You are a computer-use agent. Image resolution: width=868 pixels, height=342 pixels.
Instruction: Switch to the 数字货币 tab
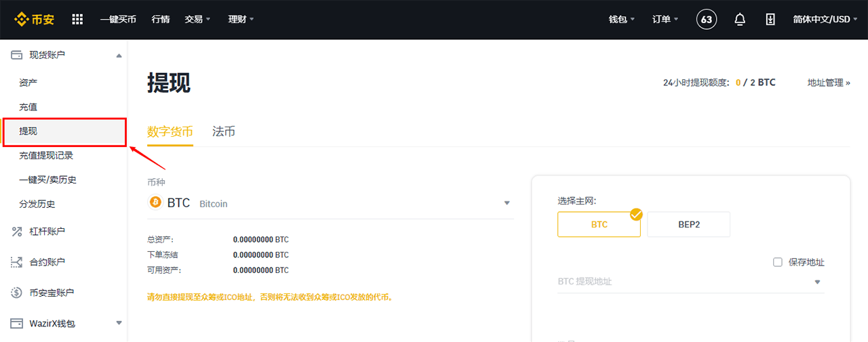point(170,131)
